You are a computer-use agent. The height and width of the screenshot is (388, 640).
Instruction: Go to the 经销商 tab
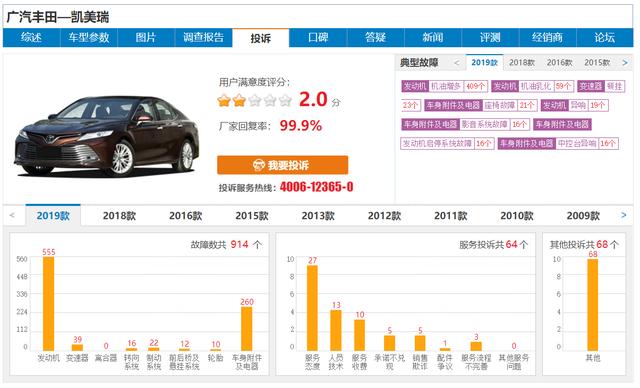[547, 38]
